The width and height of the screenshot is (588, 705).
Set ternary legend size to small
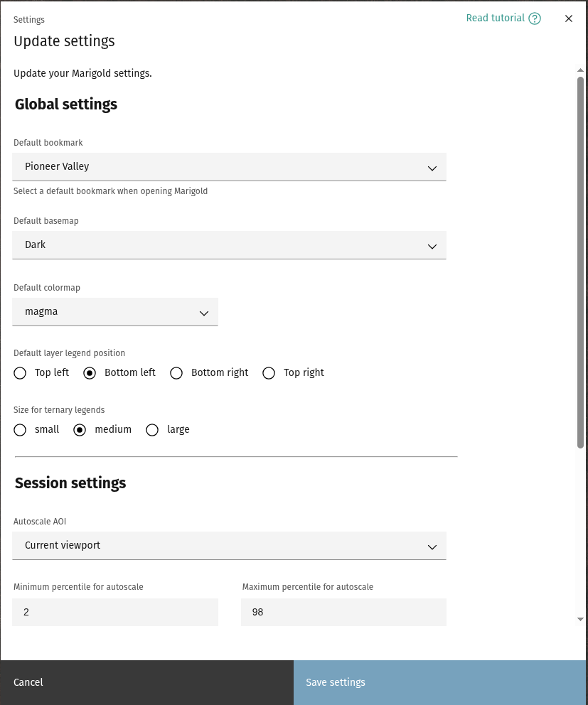[21, 430]
